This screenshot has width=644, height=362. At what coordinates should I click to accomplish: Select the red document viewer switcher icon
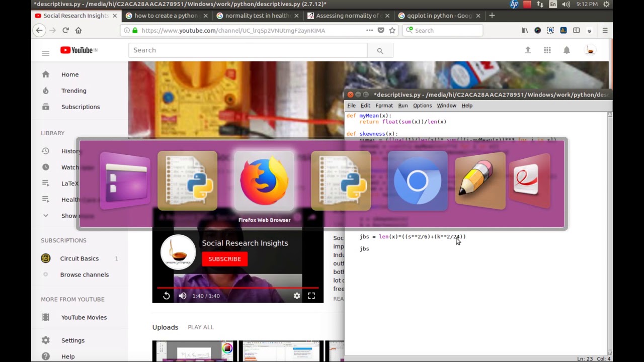529,181
